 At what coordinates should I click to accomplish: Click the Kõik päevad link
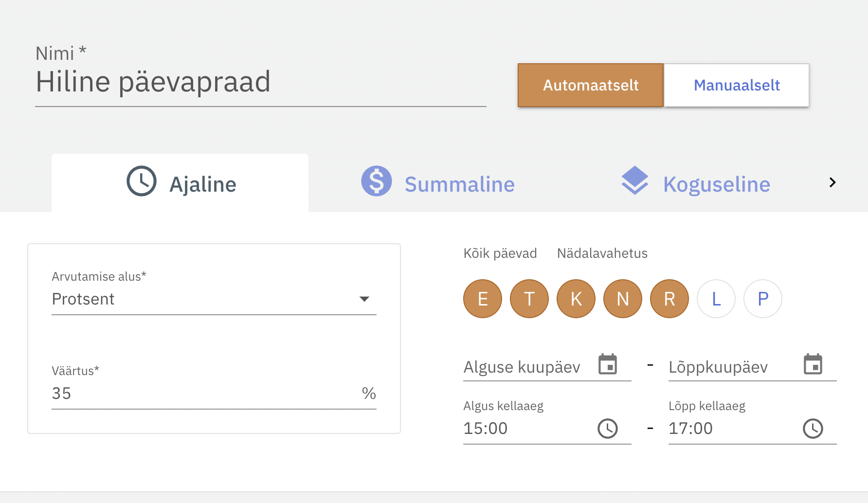coord(500,253)
